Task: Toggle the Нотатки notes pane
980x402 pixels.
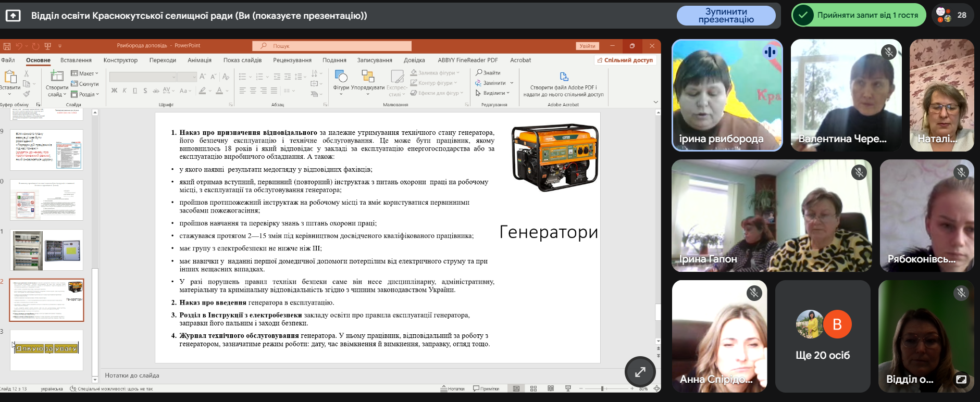Action: click(x=452, y=388)
